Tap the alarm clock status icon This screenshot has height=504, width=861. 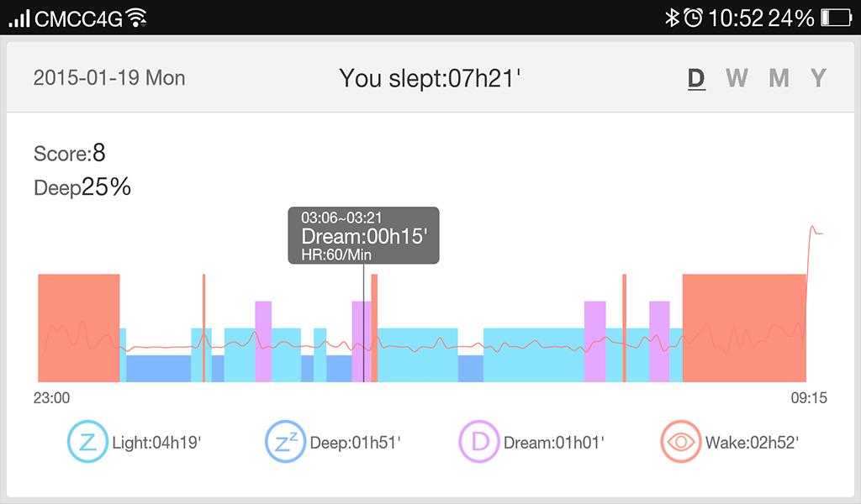[693, 18]
